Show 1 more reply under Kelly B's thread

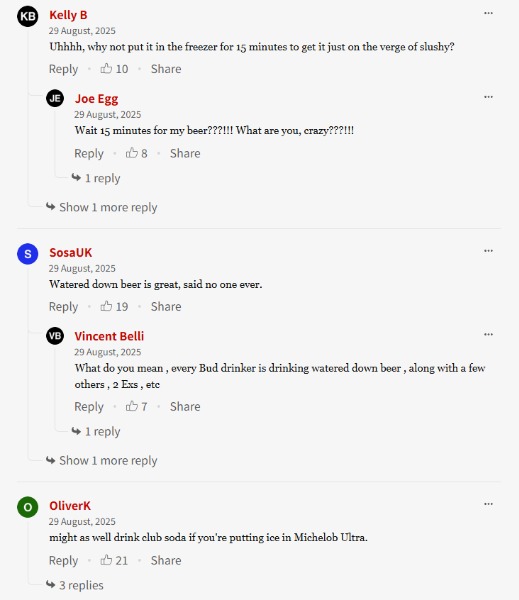pyautogui.click(x=102, y=207)
